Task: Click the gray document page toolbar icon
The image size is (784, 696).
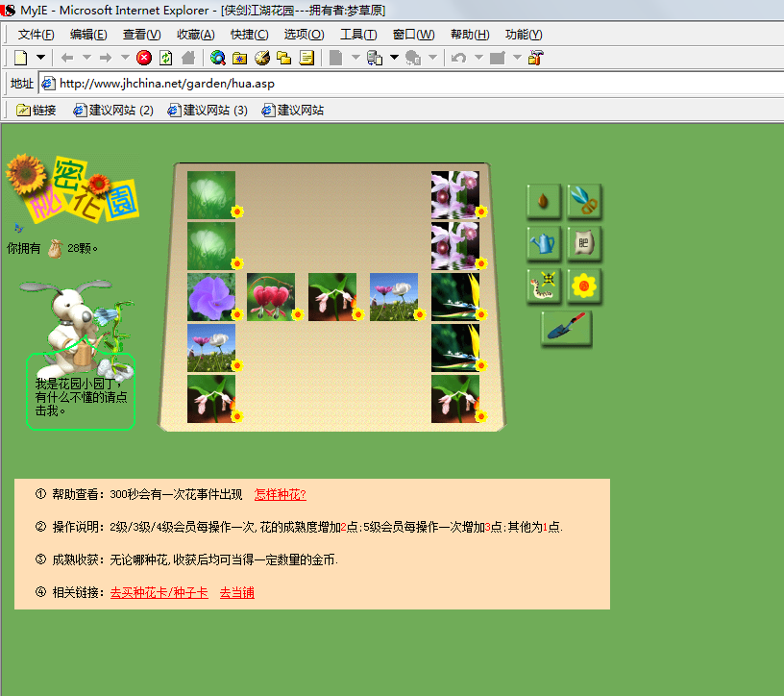Action: pos(336,58)
